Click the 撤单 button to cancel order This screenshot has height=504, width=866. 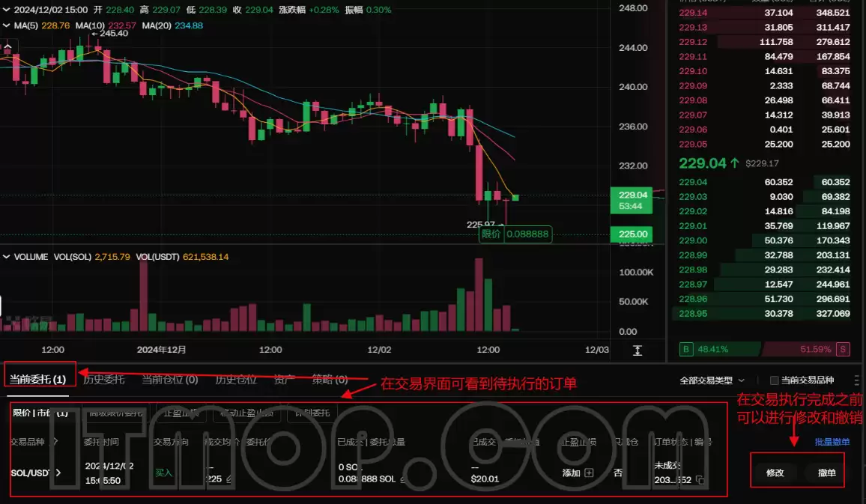click(x=826, y=473)
